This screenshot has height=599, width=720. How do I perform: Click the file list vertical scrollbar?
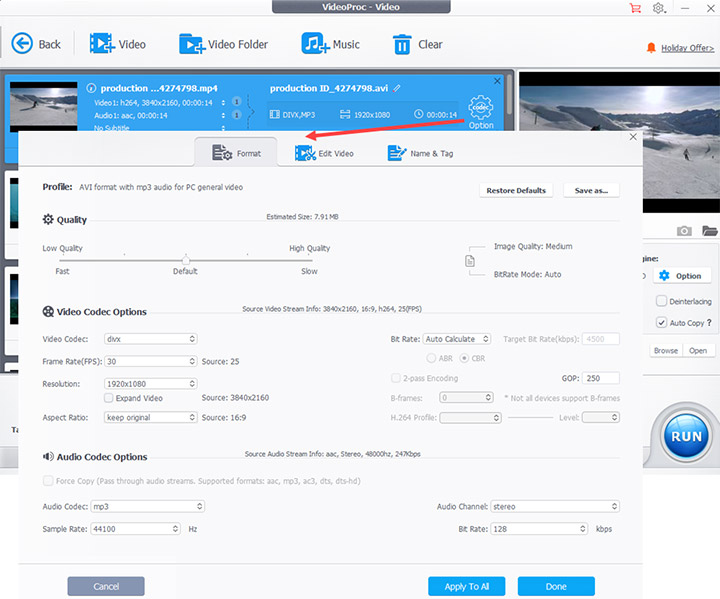coord(509,96)
